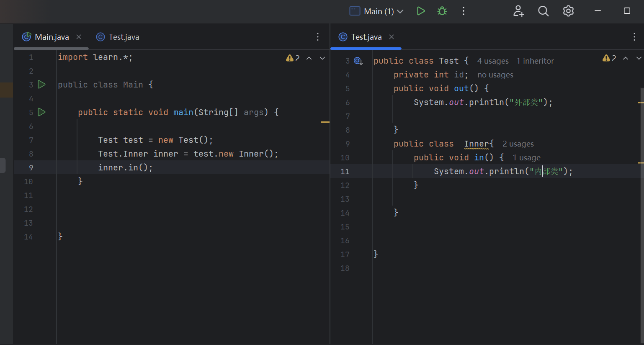Select Test.java tab in right editor

pos(361,37)
